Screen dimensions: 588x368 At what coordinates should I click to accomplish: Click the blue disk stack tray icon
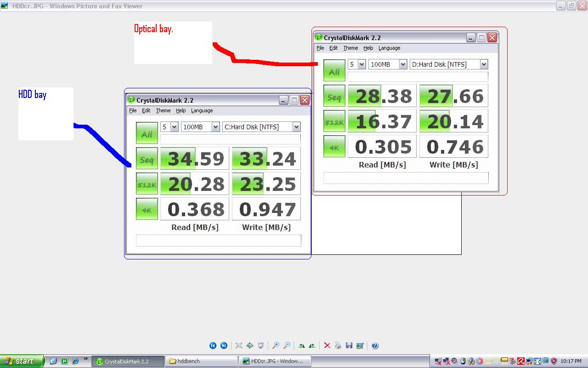click(545, 361)
